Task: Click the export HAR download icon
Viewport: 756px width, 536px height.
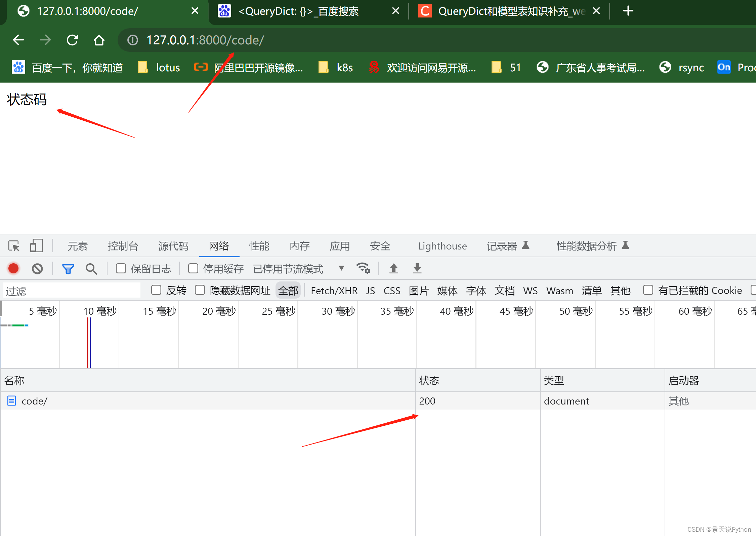Action: pyautogui.click(x=417, y=268)
